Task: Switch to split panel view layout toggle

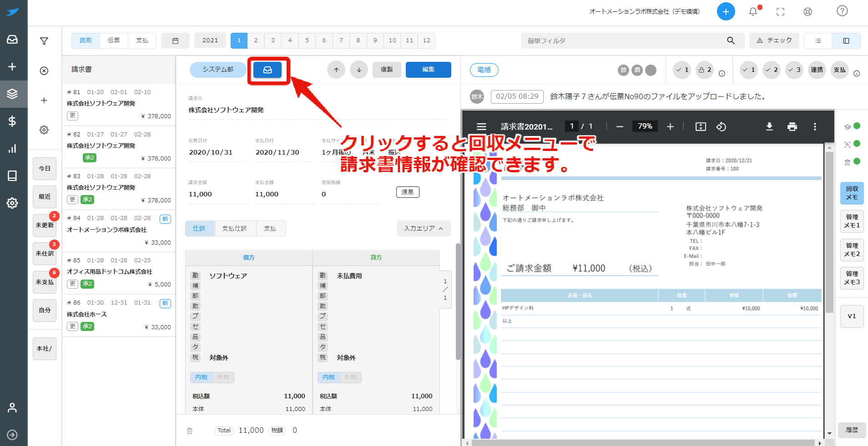Action: pyautogui.click(x=846, y=41)
